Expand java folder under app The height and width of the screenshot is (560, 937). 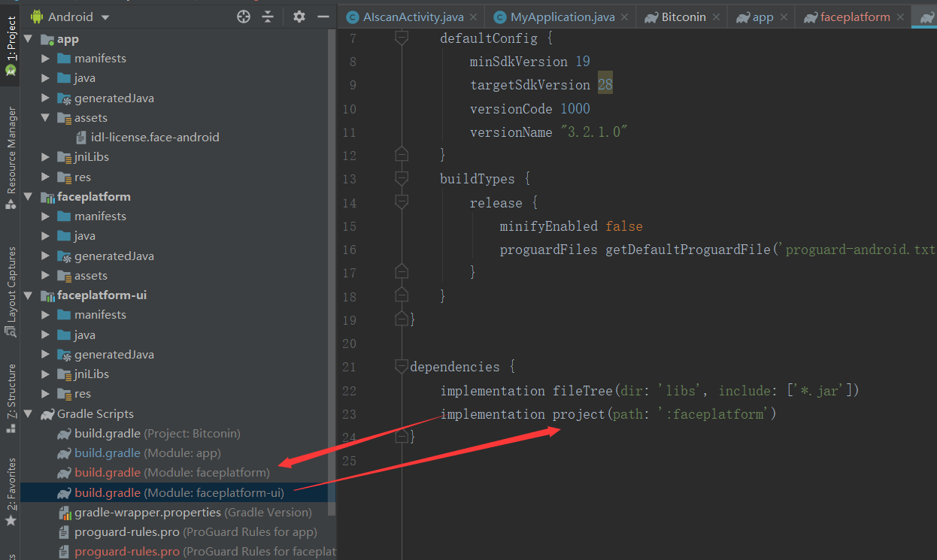(46, 78)
